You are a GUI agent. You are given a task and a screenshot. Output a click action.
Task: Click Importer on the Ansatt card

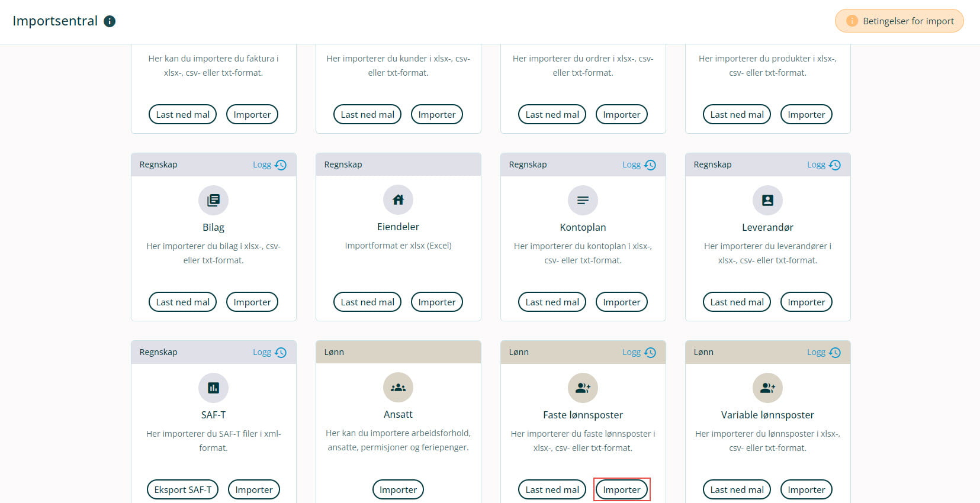(398, 489)
